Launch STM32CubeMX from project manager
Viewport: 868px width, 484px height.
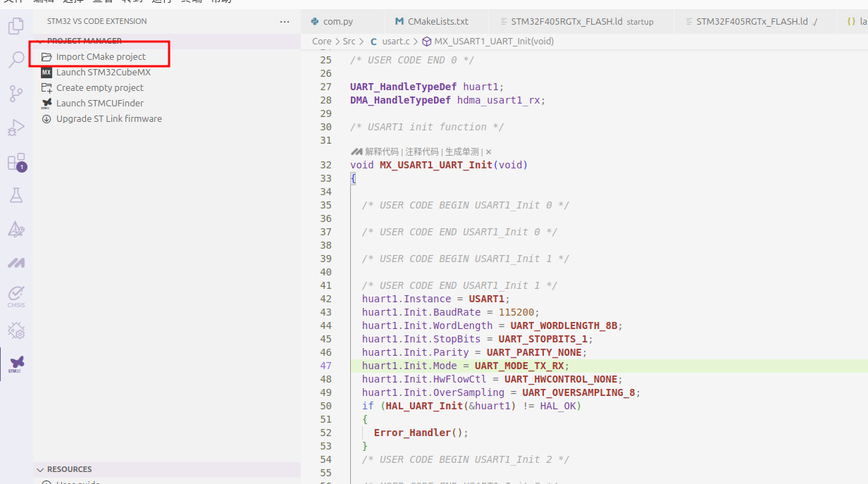point(103,72)
